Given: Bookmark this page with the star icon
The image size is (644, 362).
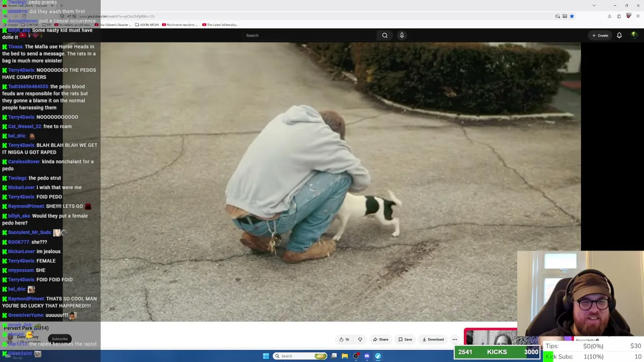Looking at the screenshot, I should pyautogui.click(x=572, y=16).
